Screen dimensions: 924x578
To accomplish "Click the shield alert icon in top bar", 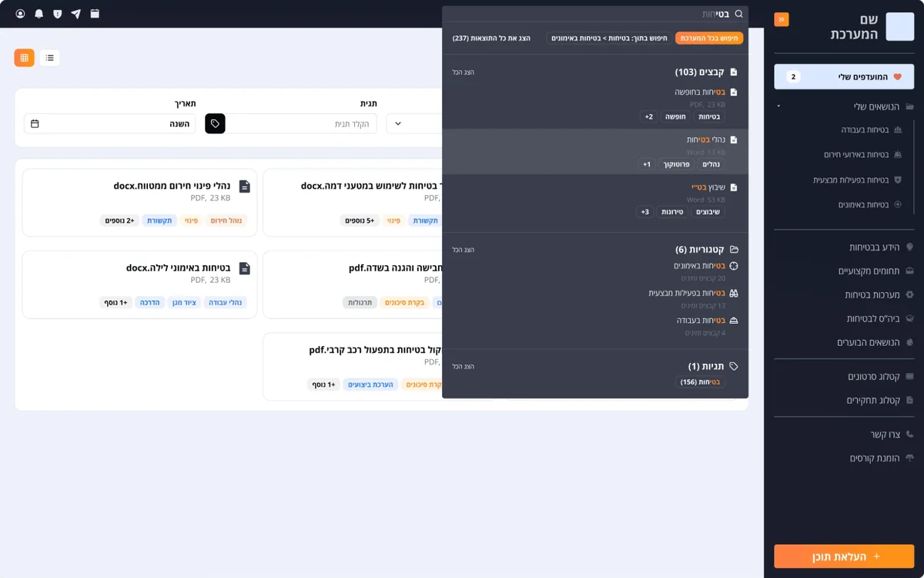I will pyautogui.click(x=58, y=14).
